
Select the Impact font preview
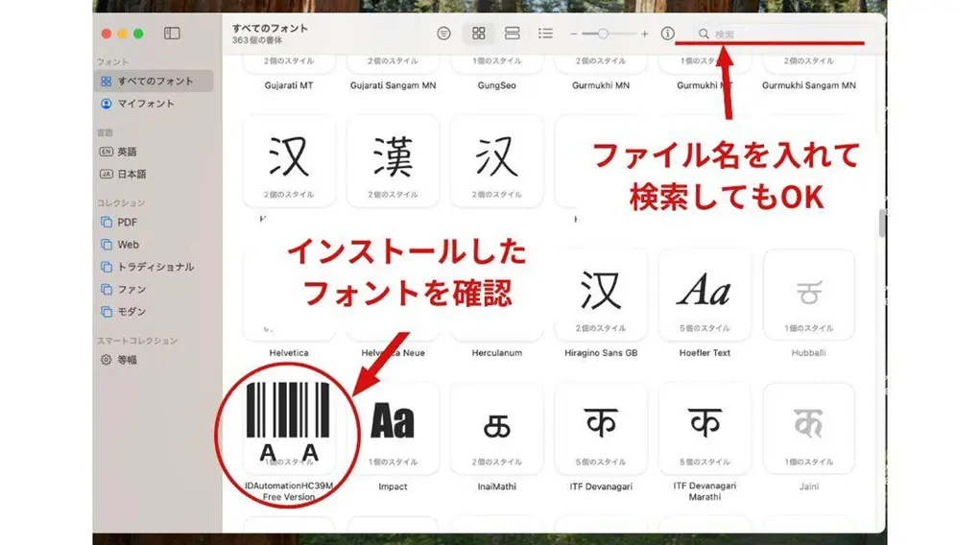pyautogui.click(x=393, y=429)
